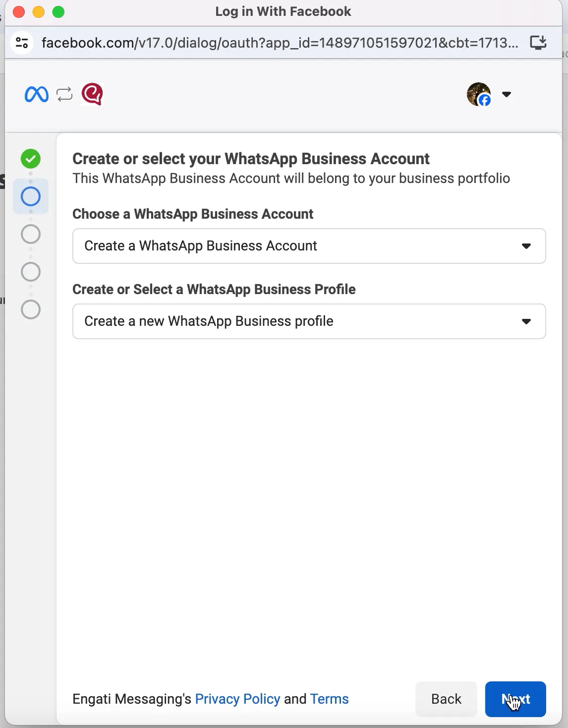The image size is (568, 728).
Task: Open the Choose a WhatsApp Business Account dropdown
Action: 309,246
